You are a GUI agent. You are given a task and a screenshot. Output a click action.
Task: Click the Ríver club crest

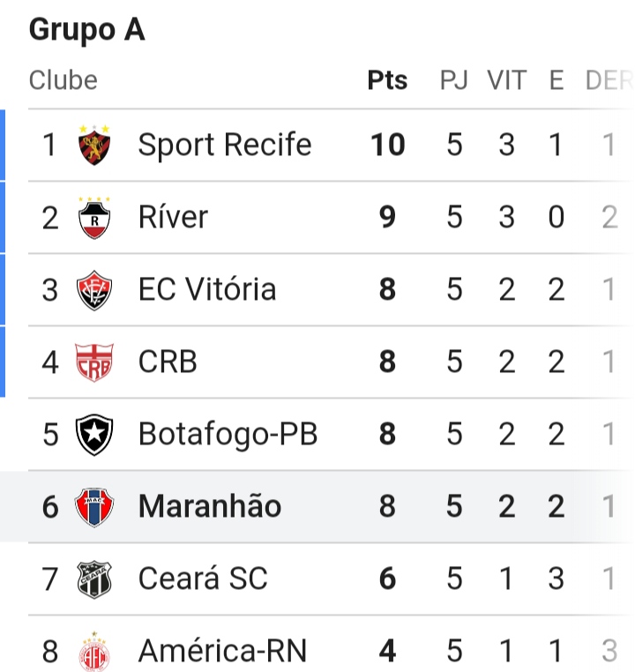[x=94, y=218]
